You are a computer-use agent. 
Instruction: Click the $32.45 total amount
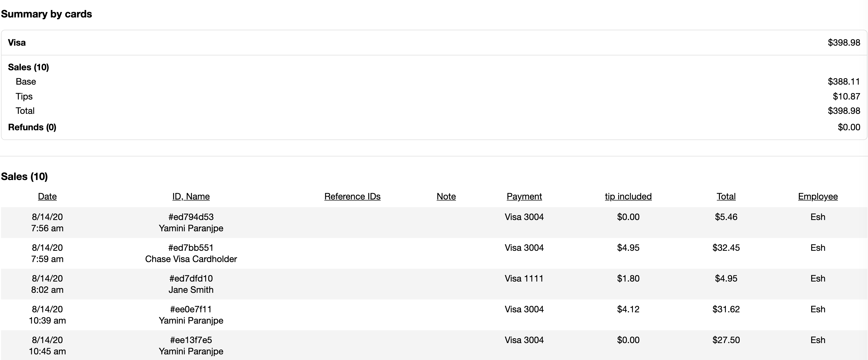[x=726, y=248]
